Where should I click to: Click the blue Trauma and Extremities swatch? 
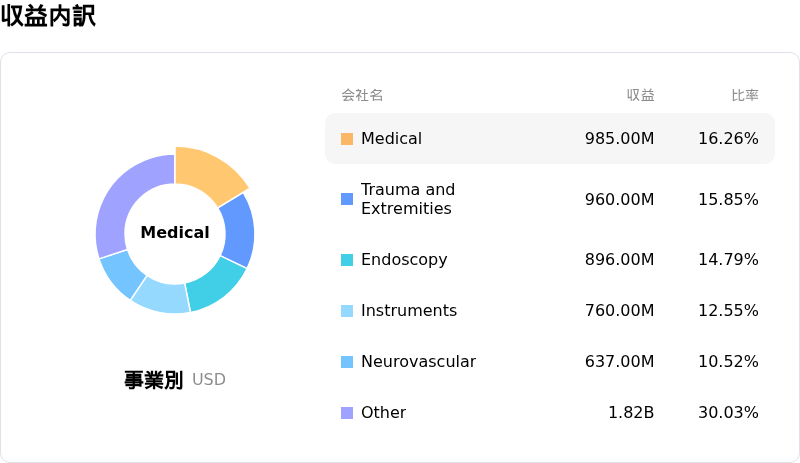click(347, 199)
